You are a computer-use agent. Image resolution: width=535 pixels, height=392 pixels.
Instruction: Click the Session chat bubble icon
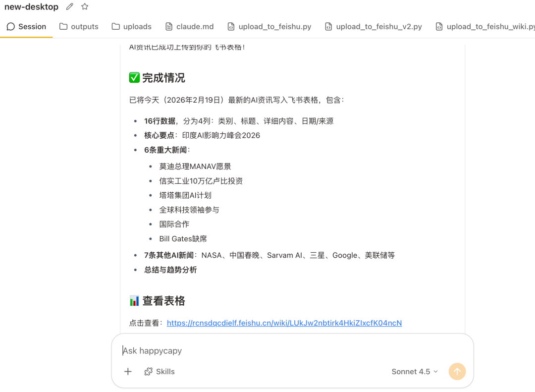click(x=11, y=27)
